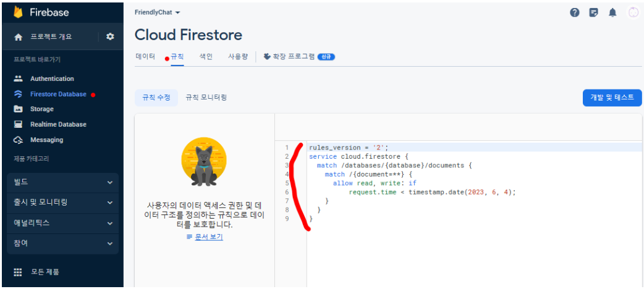Viewport: 644px width, 289px height.
Task: Select the 규칙 모니터링 sub-tab
Action: 206,98
